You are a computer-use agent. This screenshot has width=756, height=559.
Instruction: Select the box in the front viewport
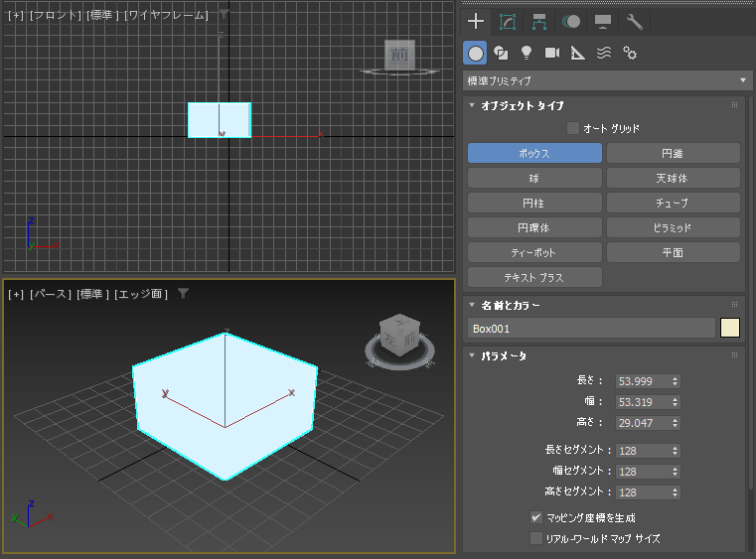(220, 120)
